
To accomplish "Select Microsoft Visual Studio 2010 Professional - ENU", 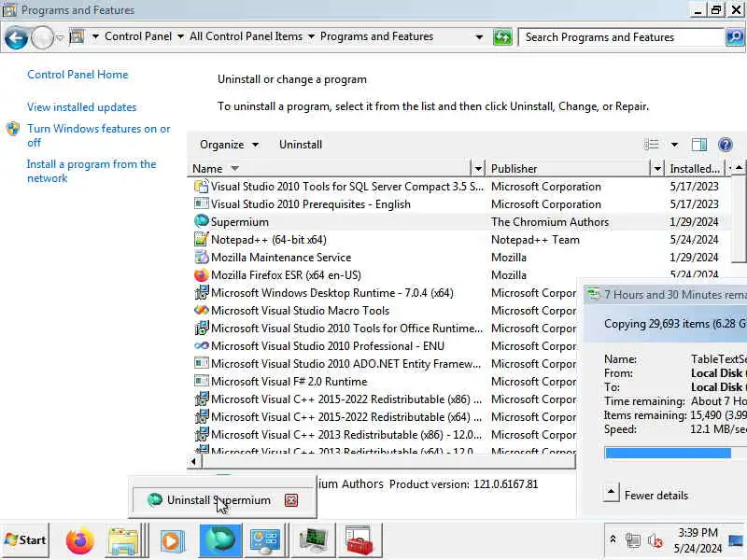I will pyautogui.click(x=384, y=346).
